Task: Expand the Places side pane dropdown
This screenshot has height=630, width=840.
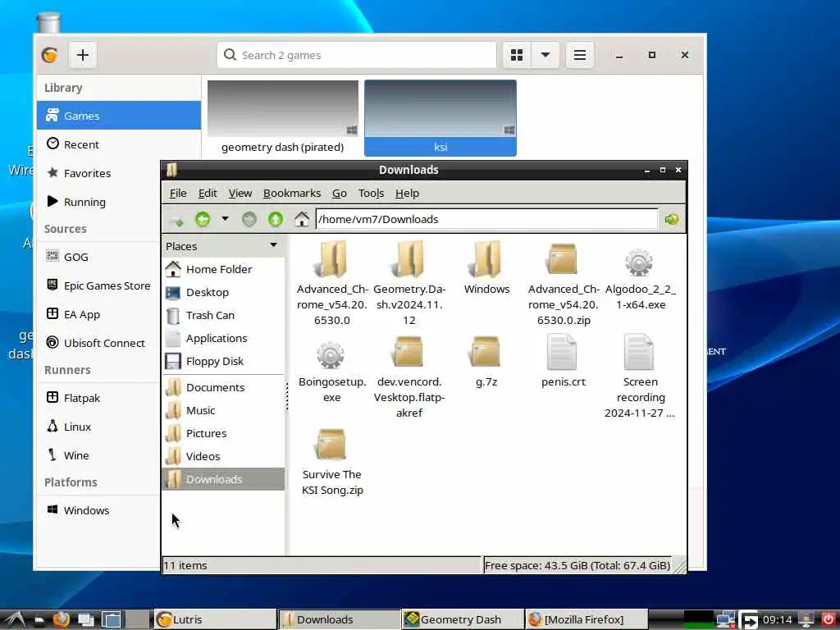Action: coord(273,245)
